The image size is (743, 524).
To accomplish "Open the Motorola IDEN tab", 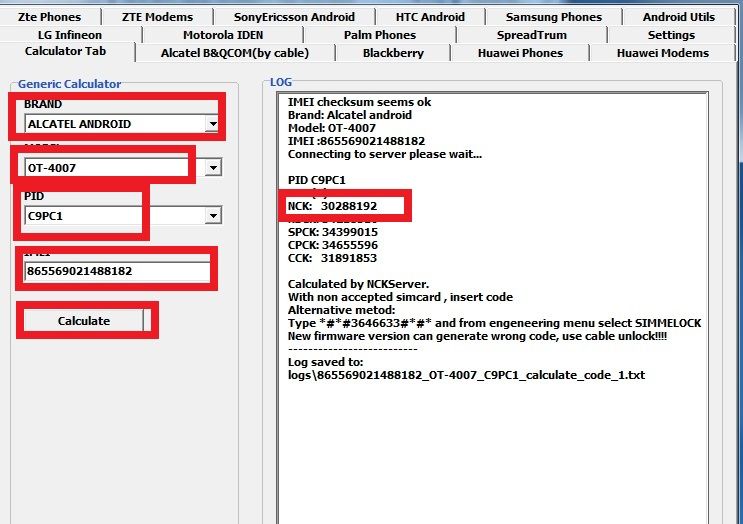I will (223, 35).
